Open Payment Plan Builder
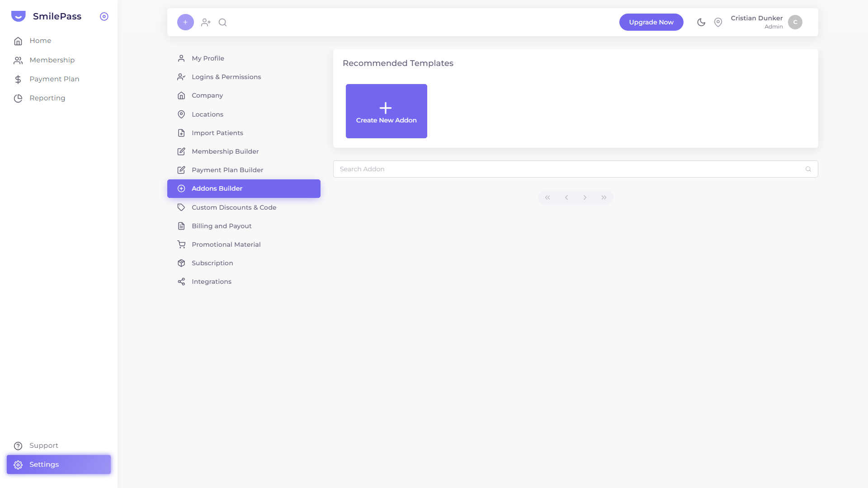Viewport: 868px width, 488px height. pyautogui.click(x=244, y=170)
